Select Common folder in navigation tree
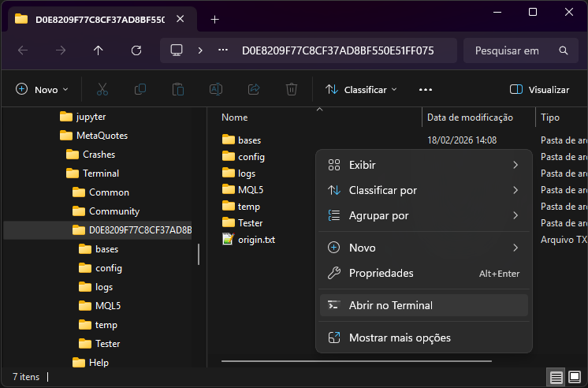 [x=101, y=192]
